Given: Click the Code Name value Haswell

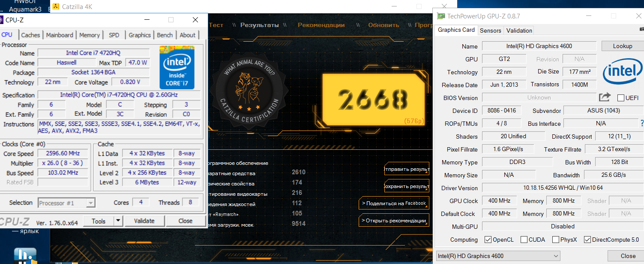Looking at the screenshot, I should (x=67, y=63).
